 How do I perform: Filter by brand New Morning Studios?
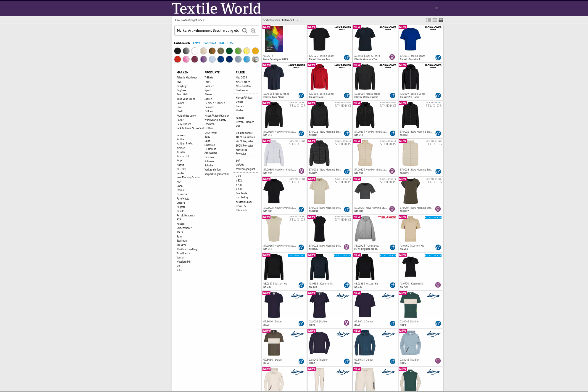pyautogui.click(x=189, y=177)
